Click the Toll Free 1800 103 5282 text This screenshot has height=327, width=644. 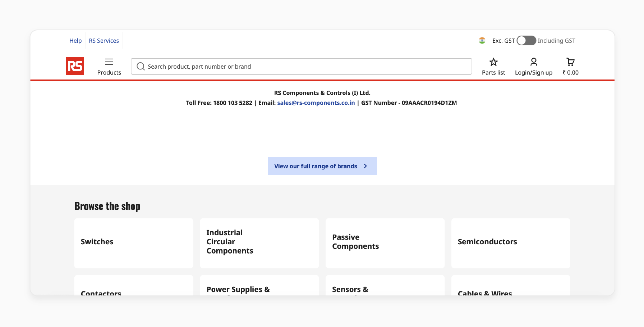point(219,103)
